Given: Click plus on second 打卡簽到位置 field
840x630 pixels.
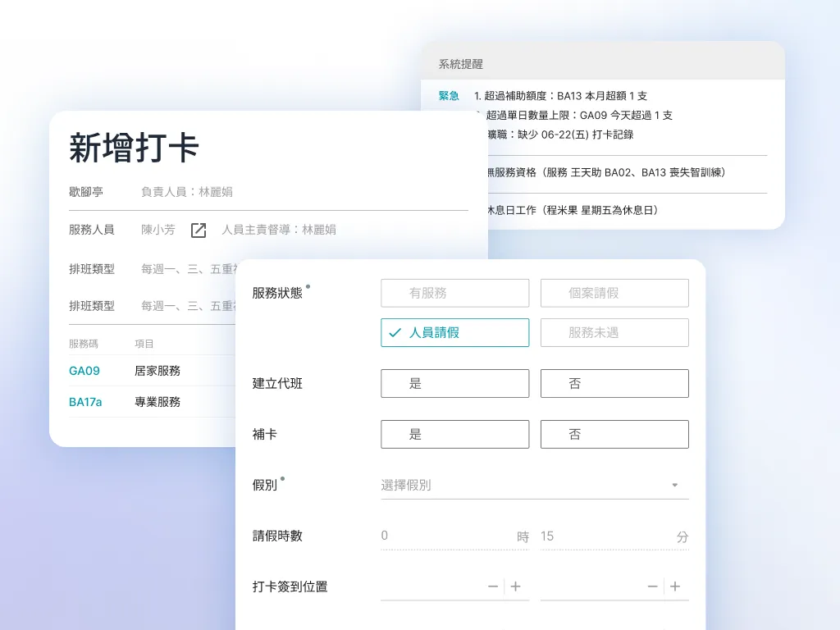Looking at the screenshot, I should [x=675, y=587].
